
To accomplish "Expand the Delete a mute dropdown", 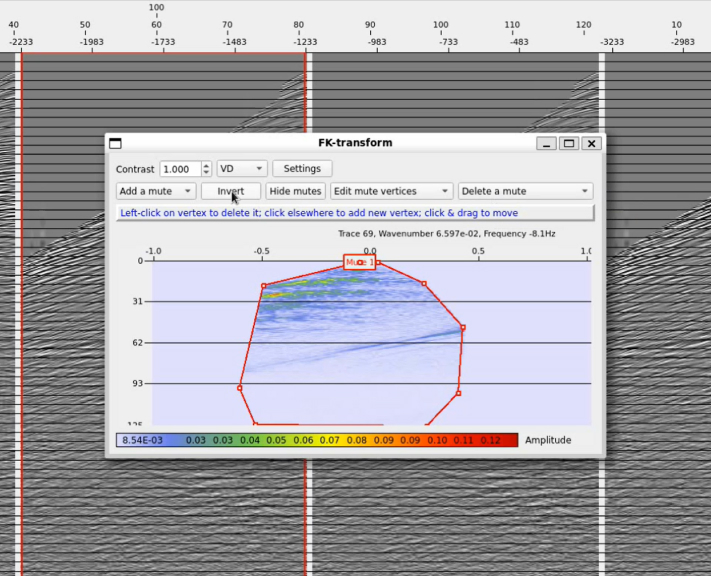I will (x=525, y=191).
